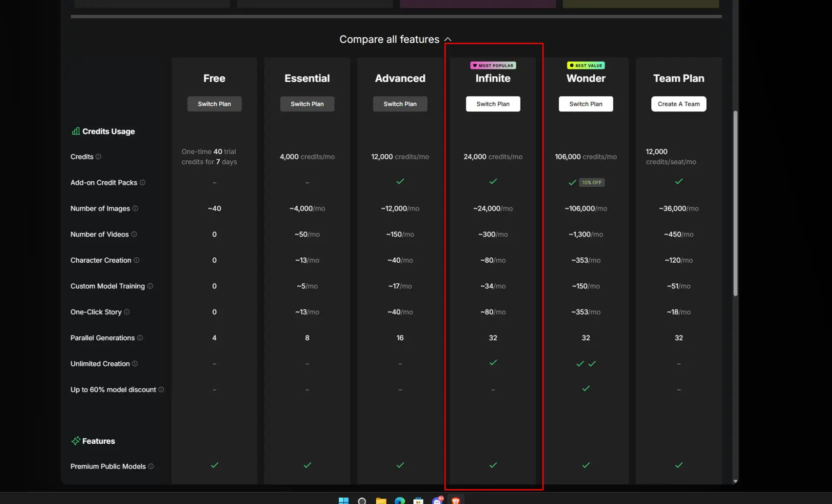Screen dimensions: 832x504
Task: Click the 'Advanced' plan heading
Action: (x=400, y=78)
